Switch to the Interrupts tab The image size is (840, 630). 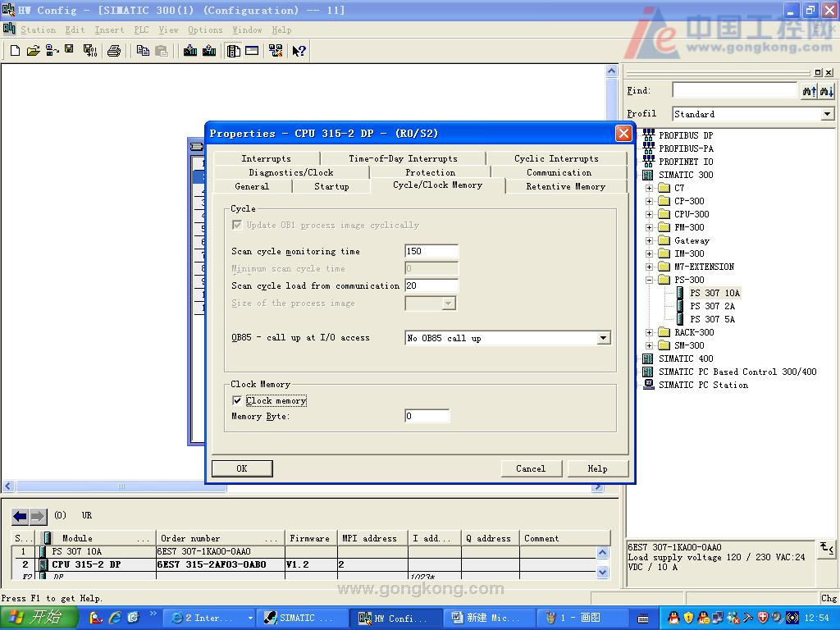267,158
